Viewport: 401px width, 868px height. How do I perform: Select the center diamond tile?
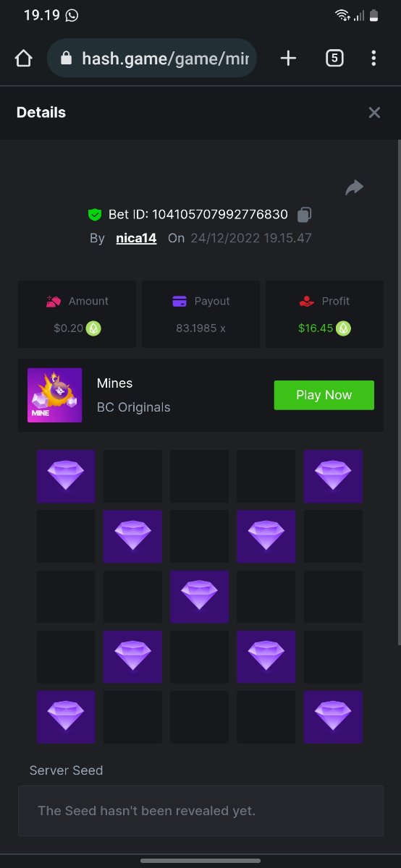click(x=199, y=597)
